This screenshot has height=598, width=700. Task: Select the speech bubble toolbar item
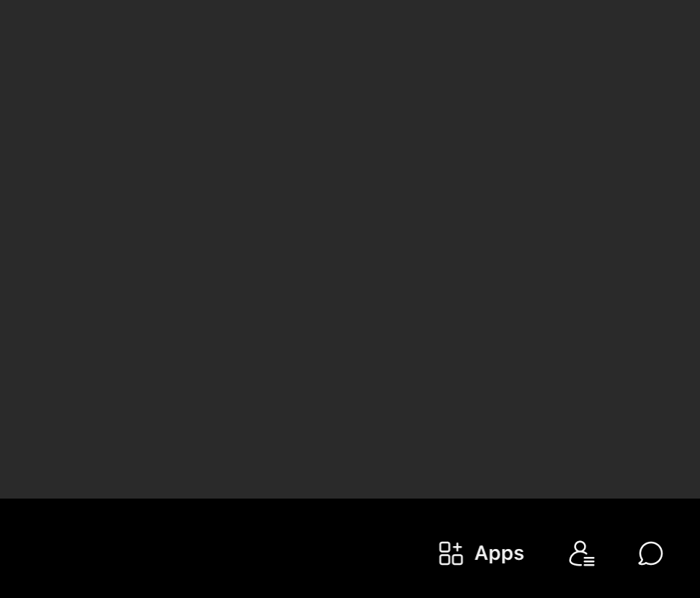pyautogui.click(x=650, y=553)
